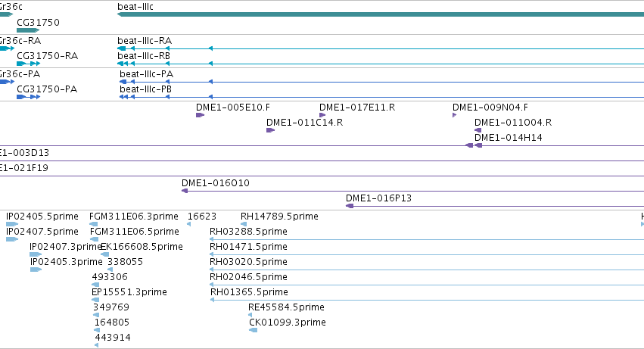
Task: Click the DME1-017E11.R arrow marker
Action: click(322, 115)
